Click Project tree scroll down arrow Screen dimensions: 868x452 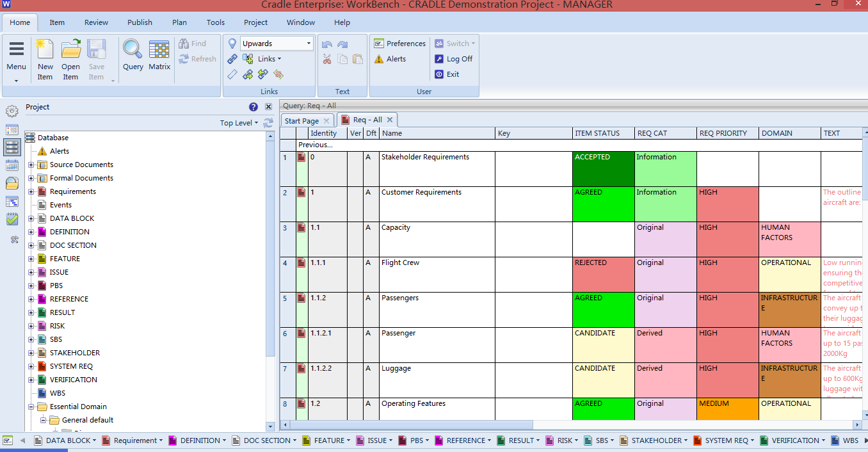[x=270, y=426]
